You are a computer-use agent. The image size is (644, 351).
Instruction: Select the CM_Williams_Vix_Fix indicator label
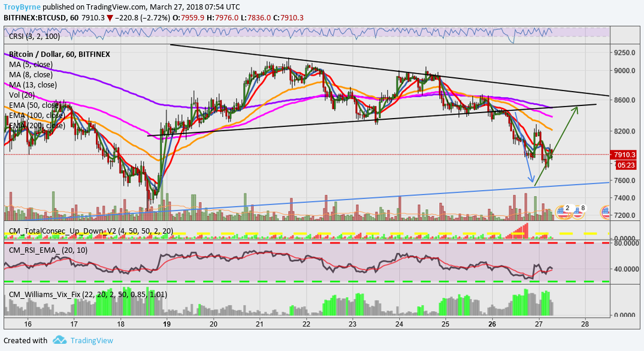[x=88, y=294]
